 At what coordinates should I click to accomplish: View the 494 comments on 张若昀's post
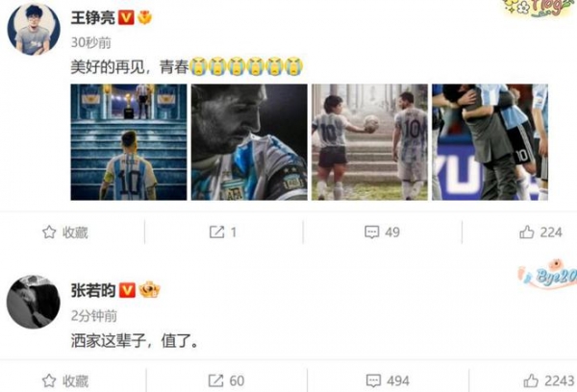tap(388, 380)
